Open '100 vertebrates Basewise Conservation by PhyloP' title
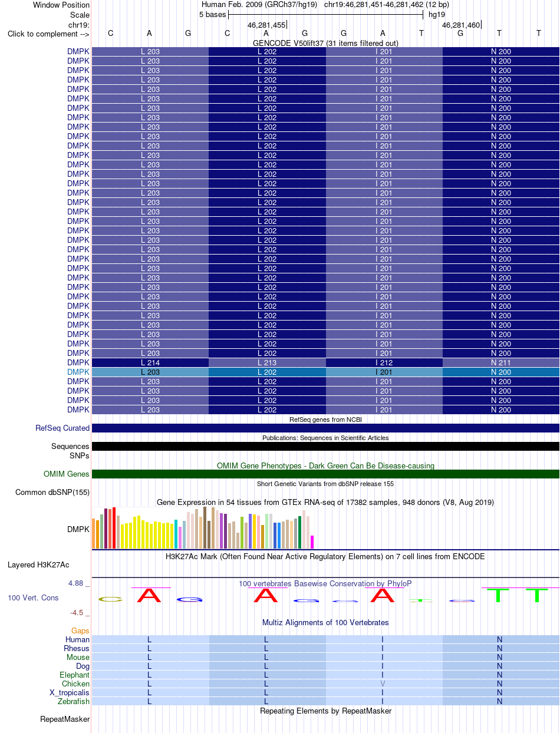Screen dimensions: 560x733 [325, 583]
